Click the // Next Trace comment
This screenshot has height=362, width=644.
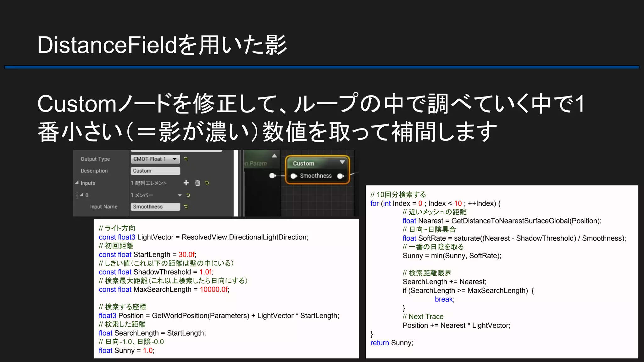[423, 316]
